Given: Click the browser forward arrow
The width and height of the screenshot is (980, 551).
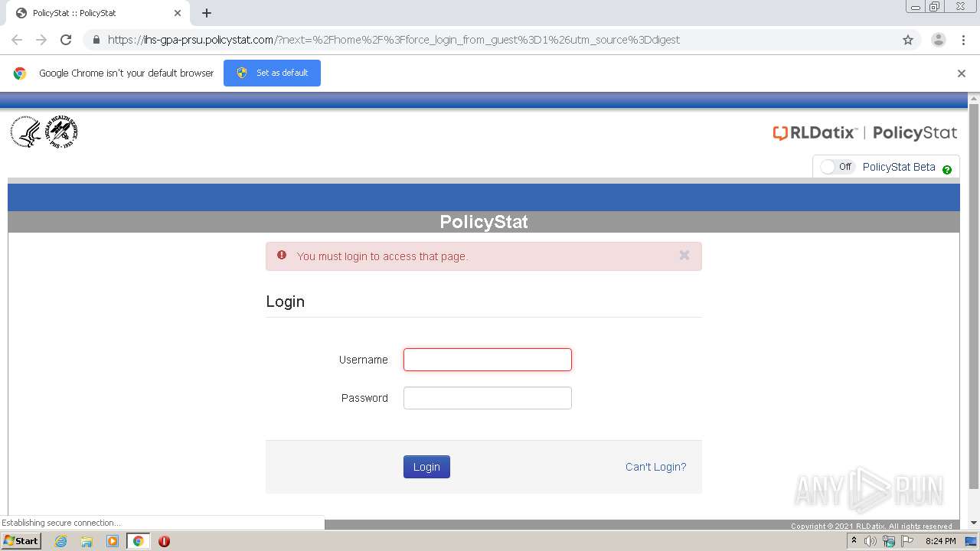Looking at the screenshot, I should [x=41, y=40].
